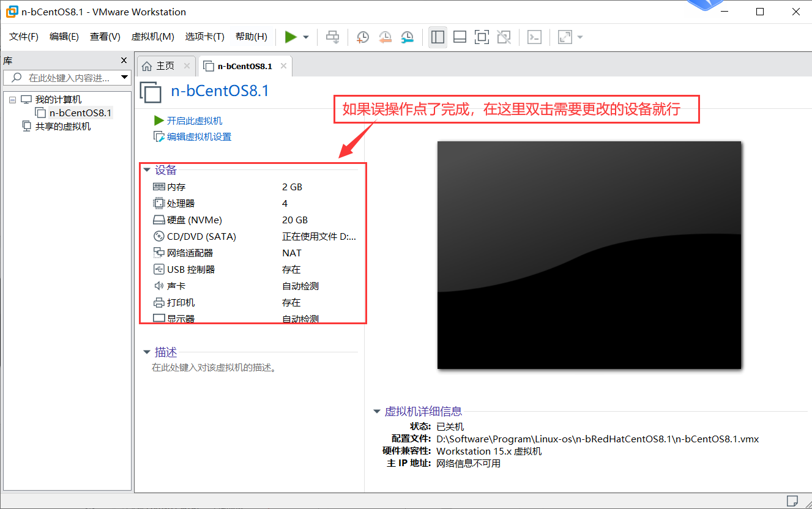Click 开启此虚拟机 link
Viewport: 812px width, 509px height.
point(195,121)
